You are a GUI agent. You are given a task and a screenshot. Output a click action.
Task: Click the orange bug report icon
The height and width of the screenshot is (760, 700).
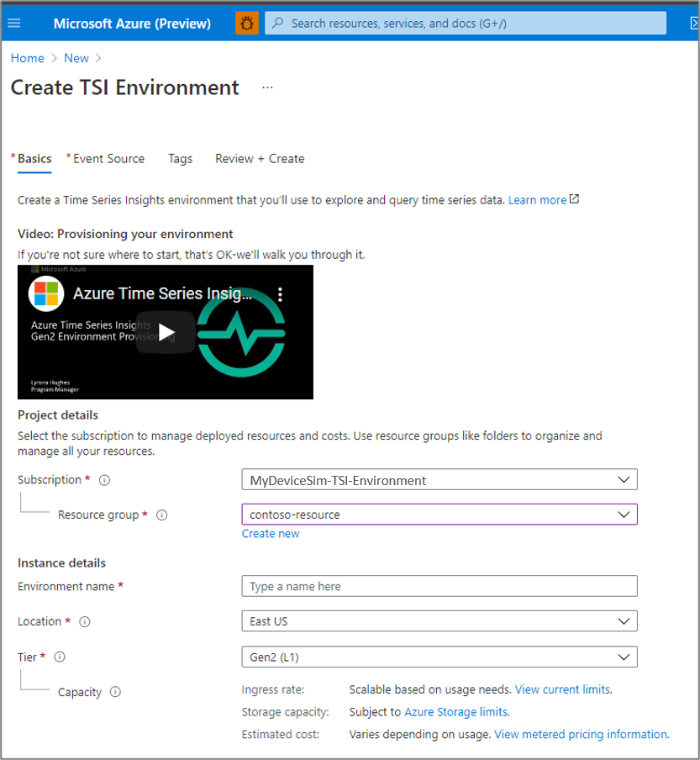point(246,23)
